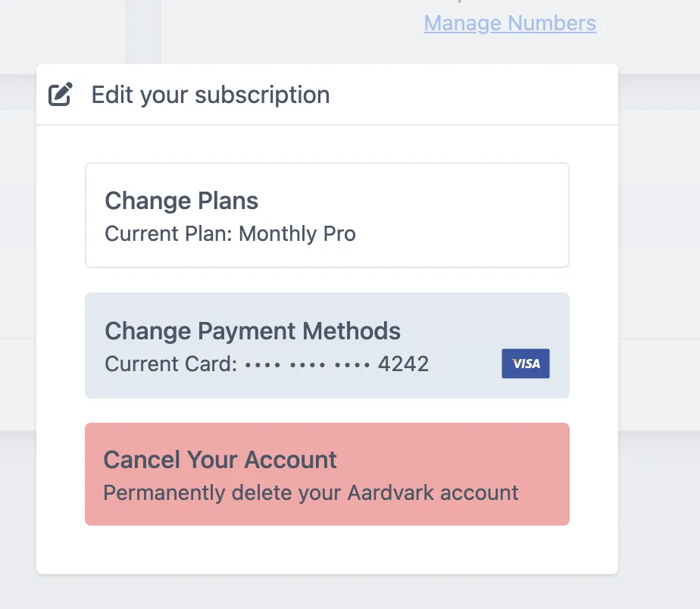Screen dimensions: 700x609
Task: Click the Edit your subscription title
Action: [x=210, y=95]
